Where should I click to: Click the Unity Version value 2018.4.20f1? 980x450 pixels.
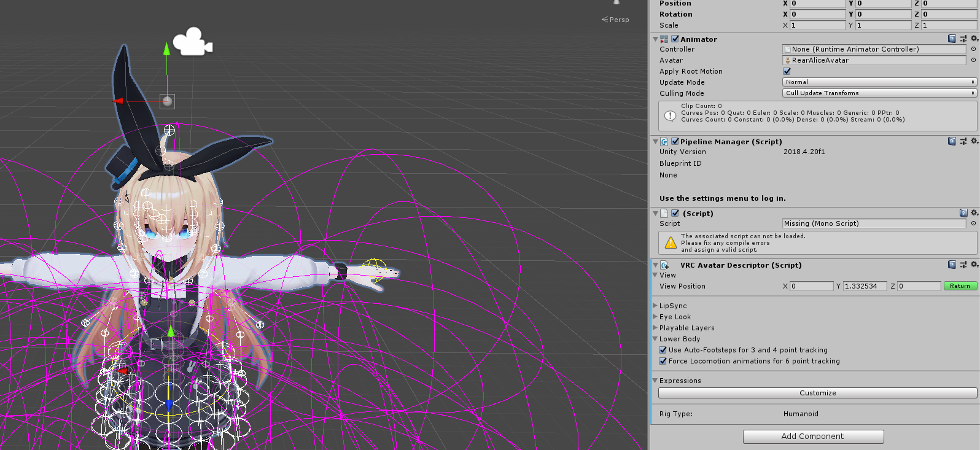[804, 152]
